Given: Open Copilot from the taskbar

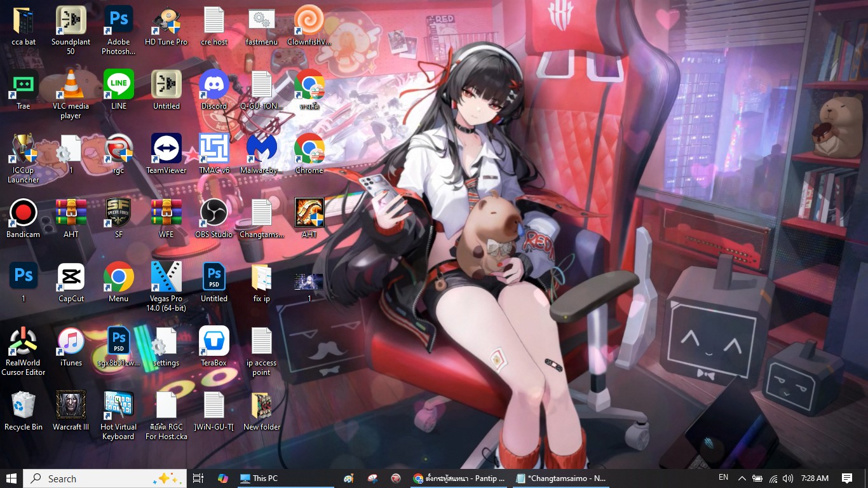Looking at the screenshot, I should click(222, 478).
